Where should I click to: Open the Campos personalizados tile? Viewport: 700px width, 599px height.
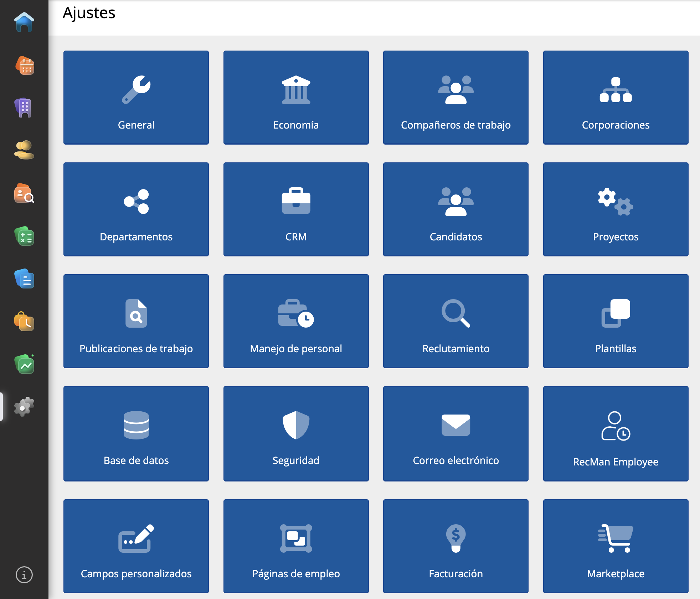point(136,546)
